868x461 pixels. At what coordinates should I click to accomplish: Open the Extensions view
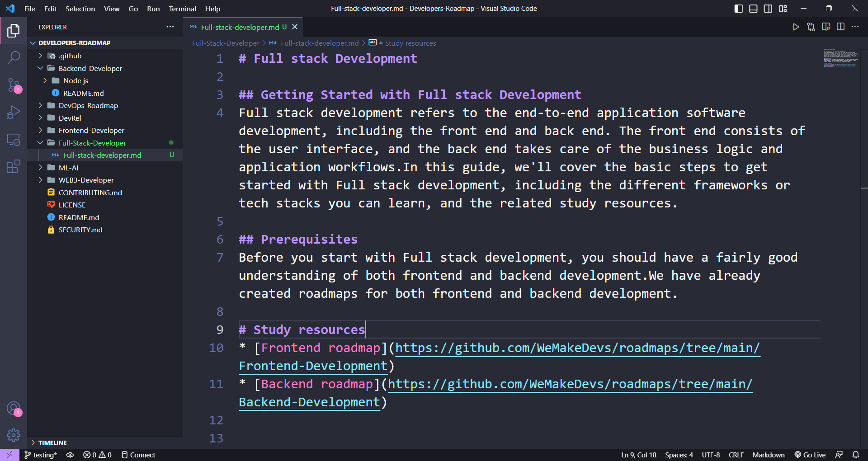(x=14, y=166)
